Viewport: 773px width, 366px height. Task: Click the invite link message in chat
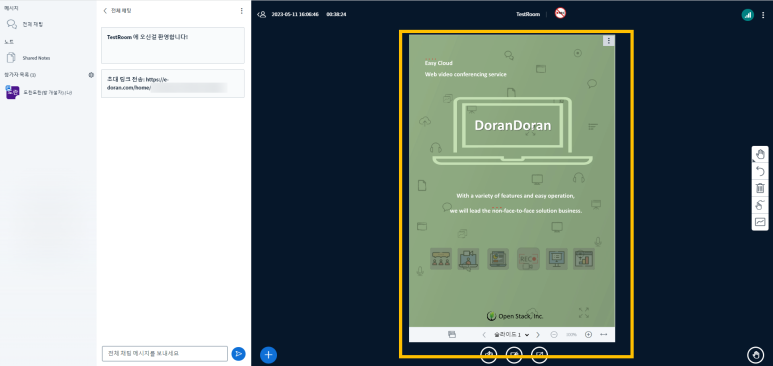pos(173,83)
